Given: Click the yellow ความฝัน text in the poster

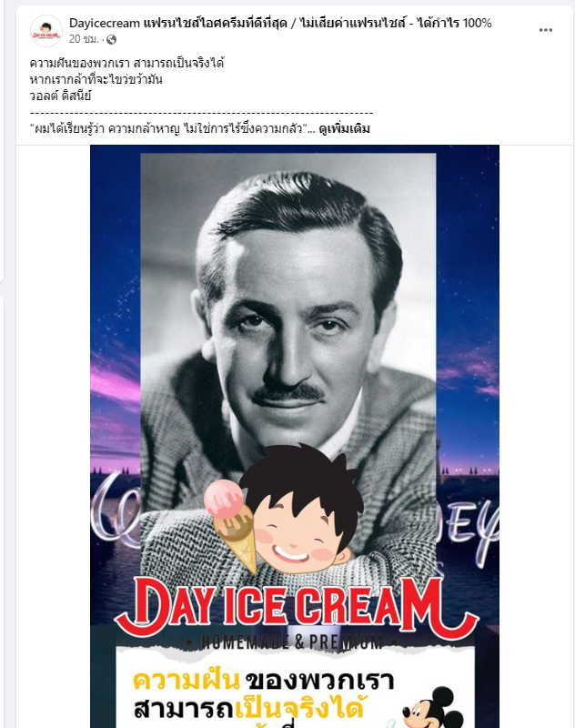Looking at the screenshot, I should click(187, 681).
